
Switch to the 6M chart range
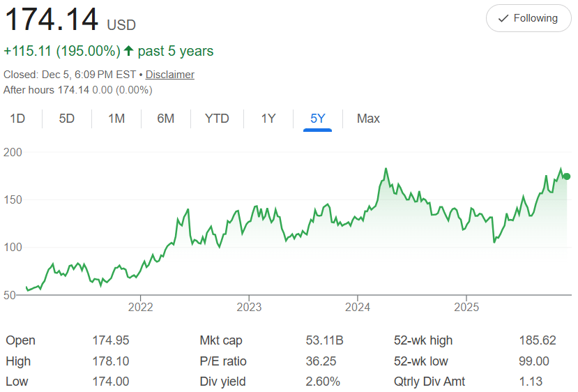pos(165,119)
